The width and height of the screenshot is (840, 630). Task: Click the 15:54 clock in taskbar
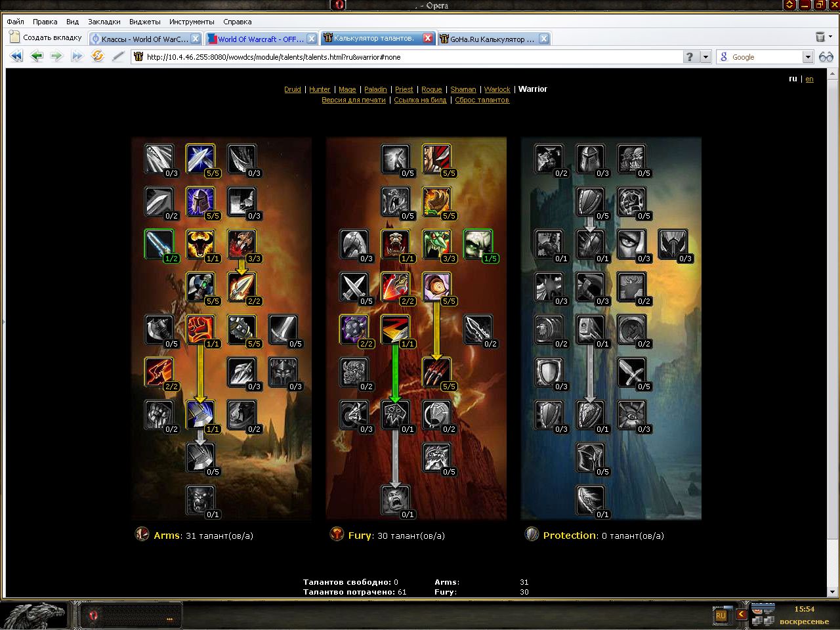[804, 609]
